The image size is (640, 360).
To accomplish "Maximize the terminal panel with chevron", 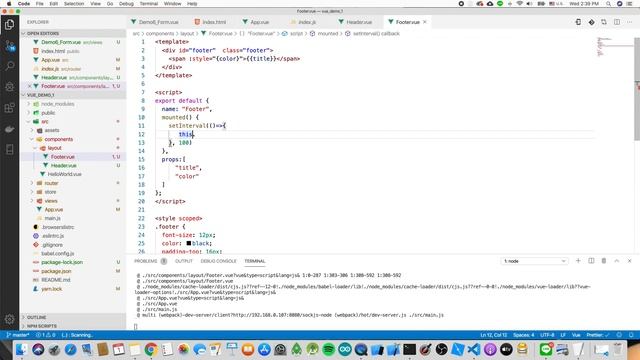I will 617,261.
